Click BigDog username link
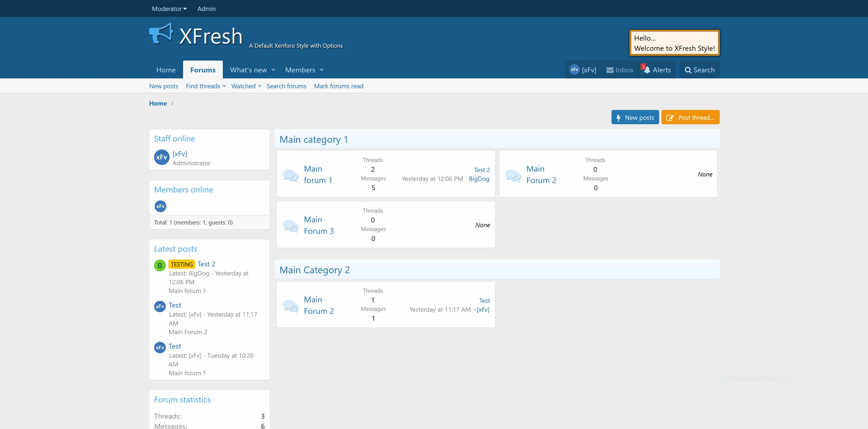 click(x=479, y=179)
